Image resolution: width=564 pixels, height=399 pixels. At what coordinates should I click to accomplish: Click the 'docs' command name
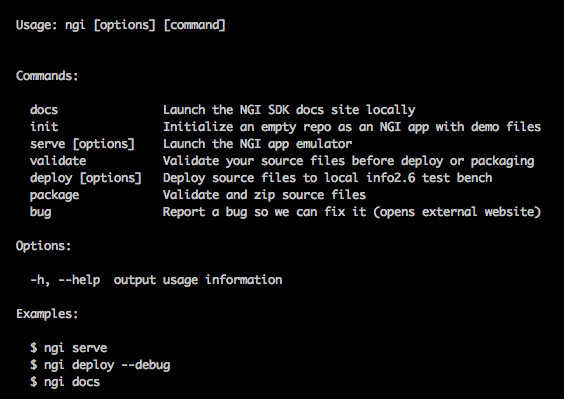[x=44, y=109]
